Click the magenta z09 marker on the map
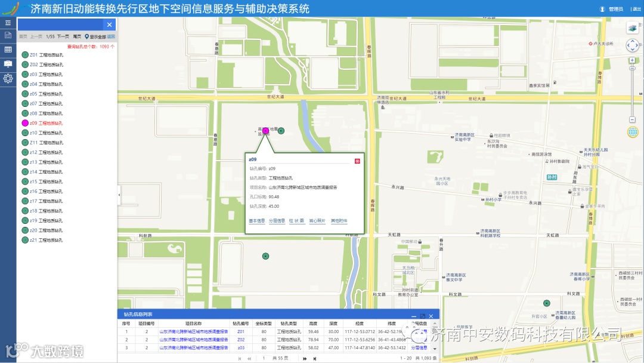Screen dimensions: 644x363 pos(266,131)
